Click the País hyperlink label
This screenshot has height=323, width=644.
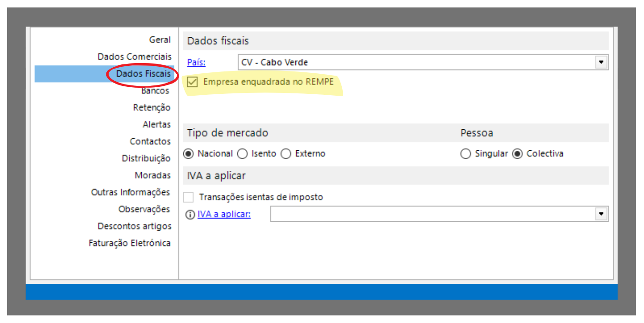tap(196, 63)
